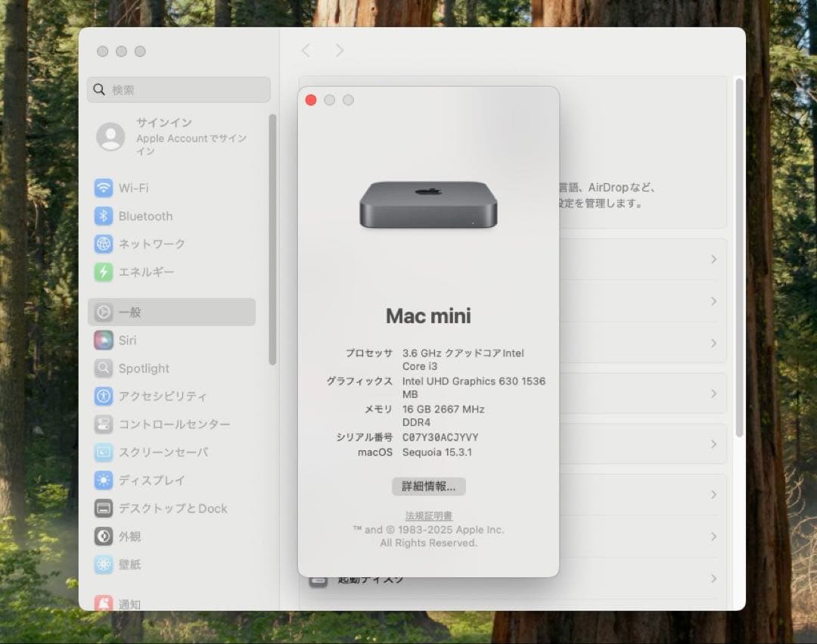The height and width of the screenshot is (644, 817).
Task: Select the ディスプレイ (Displays) icon
Action: (x=103, y=480)
